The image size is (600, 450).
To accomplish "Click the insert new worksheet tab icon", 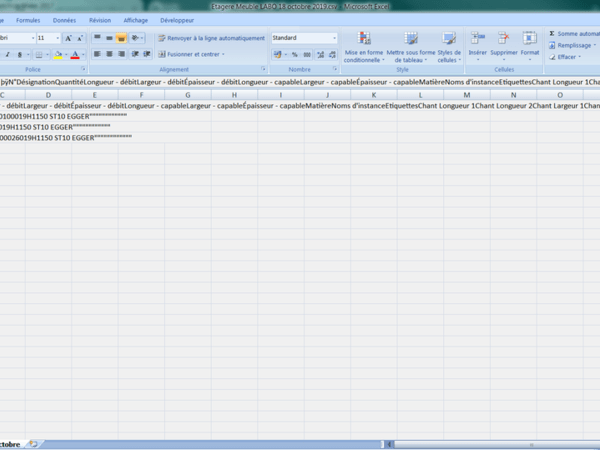I will pyautogui.click(x=33, y=442).
